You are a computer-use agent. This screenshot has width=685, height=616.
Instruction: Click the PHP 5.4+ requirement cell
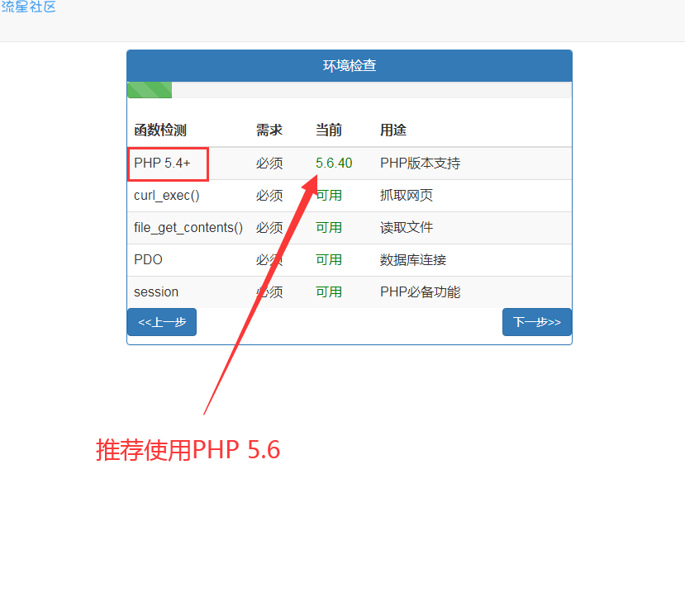(x=162, y=163)
